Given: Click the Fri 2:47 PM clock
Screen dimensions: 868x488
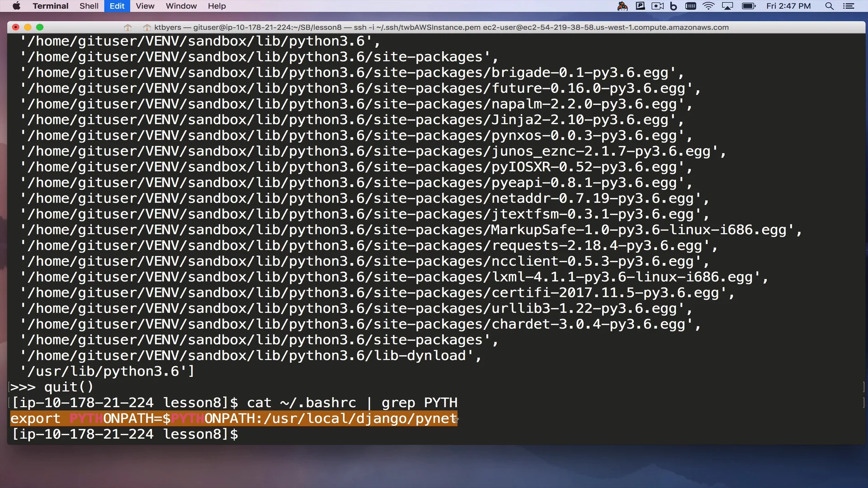Looking at the screenshot, I should [x=788, y=6].
